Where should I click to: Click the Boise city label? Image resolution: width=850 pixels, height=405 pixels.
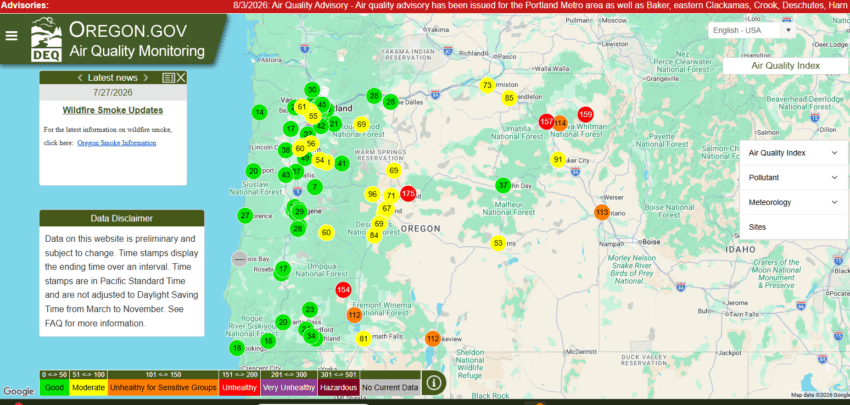[x=651, y=242]
